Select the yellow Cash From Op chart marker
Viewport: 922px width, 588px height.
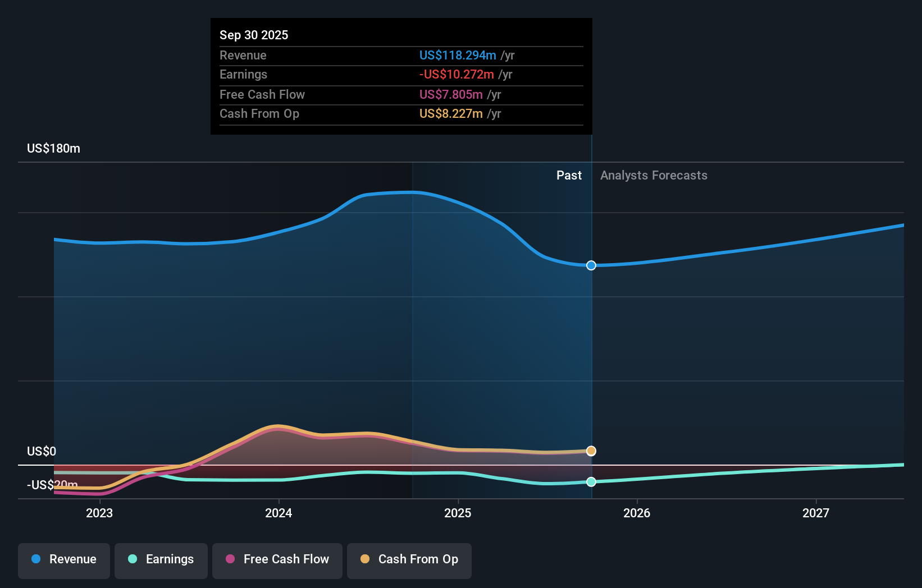point(590,451)
